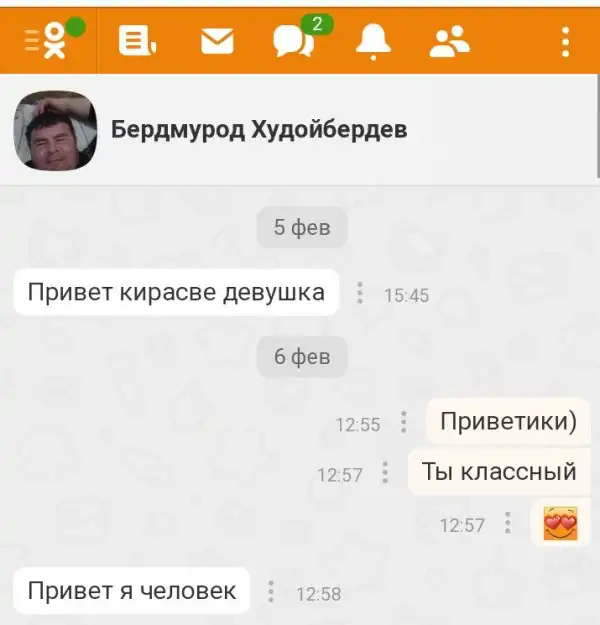Open the friends people icon
Viewport: 600px width, 625px height.
449,41
